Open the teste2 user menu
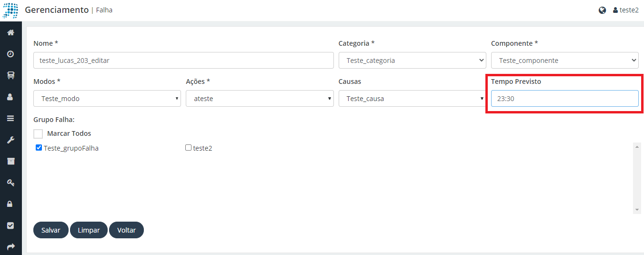The height and width of the screenshot is (255, 644). tap(625, 10)
